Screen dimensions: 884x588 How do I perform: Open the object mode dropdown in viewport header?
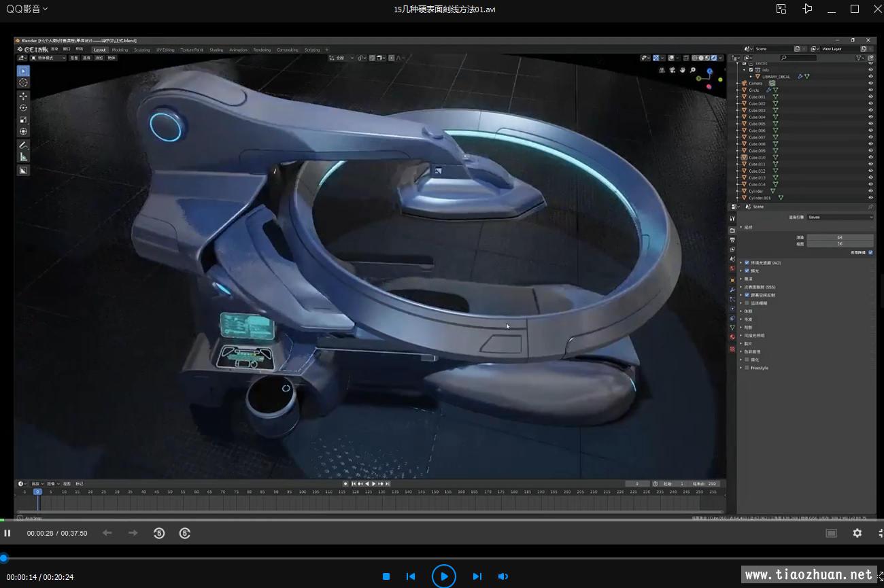tap(48, 58)
